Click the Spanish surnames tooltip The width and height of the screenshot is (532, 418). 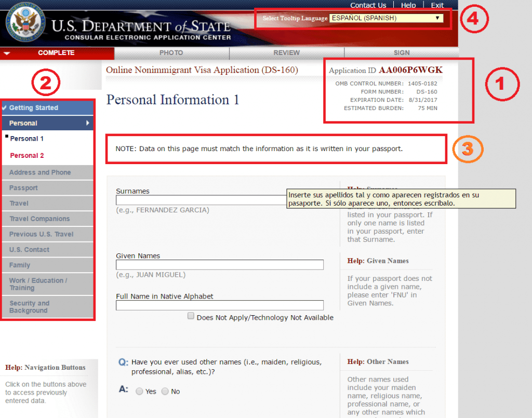click(x=401, y=199)
